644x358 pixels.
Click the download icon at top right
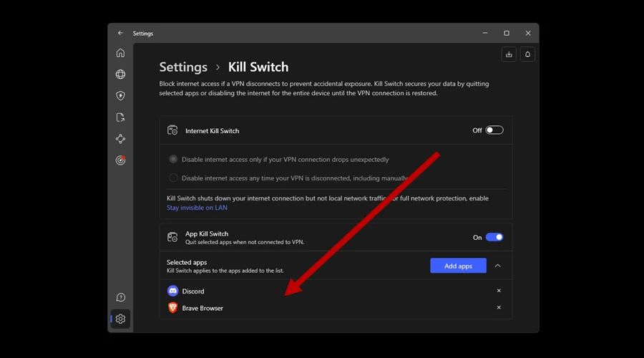coord(509,54)
